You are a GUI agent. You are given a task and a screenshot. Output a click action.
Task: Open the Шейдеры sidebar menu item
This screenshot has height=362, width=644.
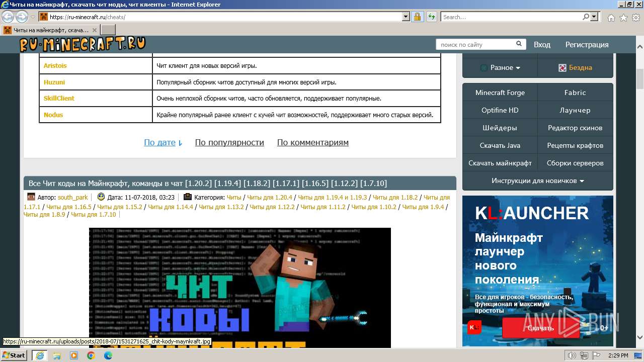(500, 128)
